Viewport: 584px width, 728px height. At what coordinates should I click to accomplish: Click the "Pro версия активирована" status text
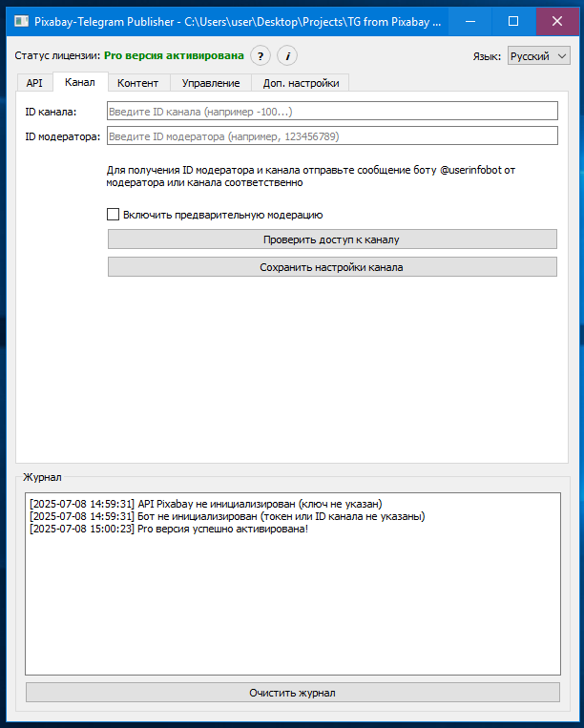coord(174,55)
